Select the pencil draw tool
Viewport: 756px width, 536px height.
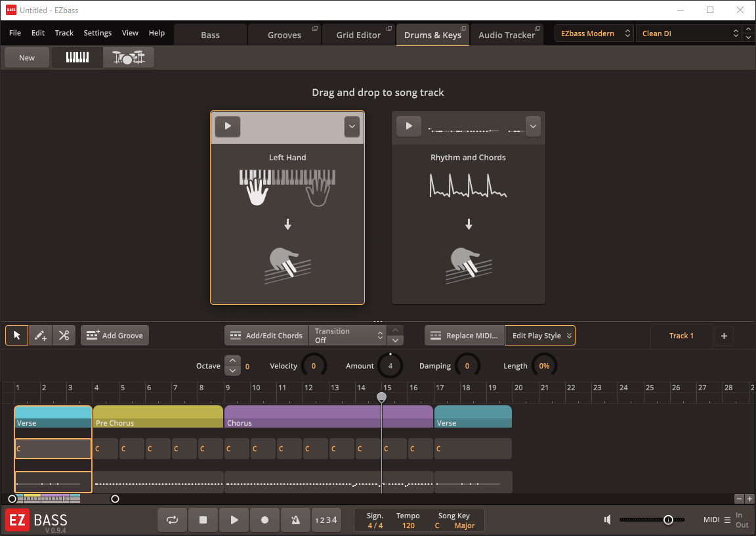click(x=40, y=336)
